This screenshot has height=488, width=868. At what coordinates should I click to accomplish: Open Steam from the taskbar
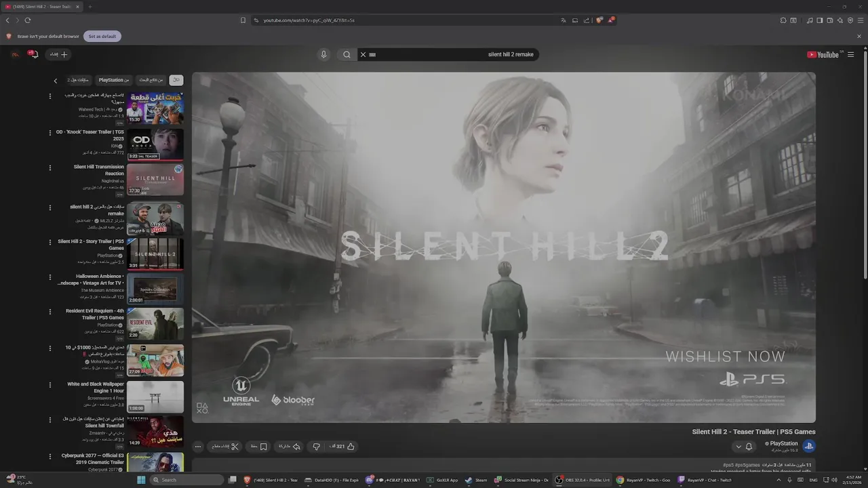tap(476, 480)
